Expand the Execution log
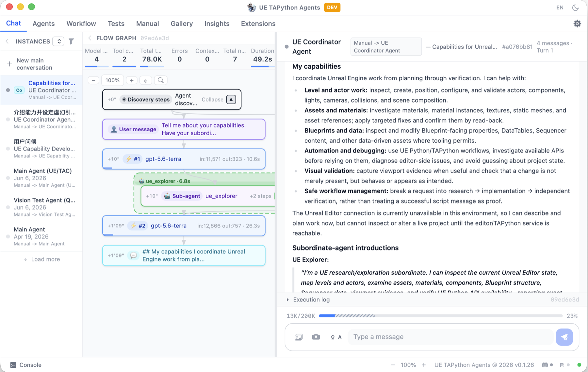Viewport: 588px width, 372px height. pos(308,299)
